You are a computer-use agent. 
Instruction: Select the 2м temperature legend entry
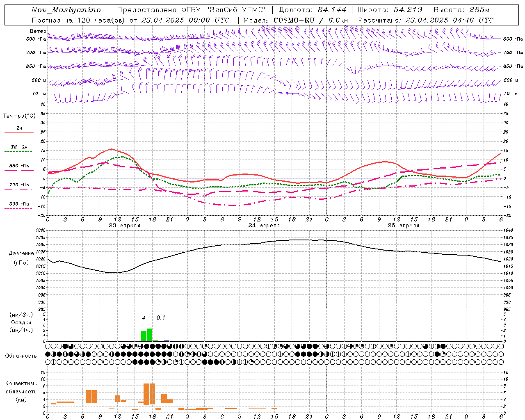click(x=19, y=128)
